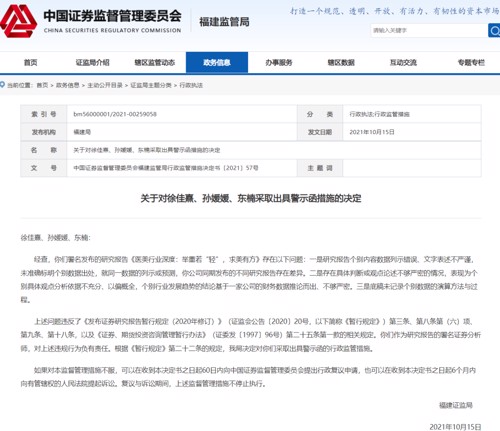Screen dimensions: 500x431
Task: Focus the keyword search input field
Action: tap(429, 30)
